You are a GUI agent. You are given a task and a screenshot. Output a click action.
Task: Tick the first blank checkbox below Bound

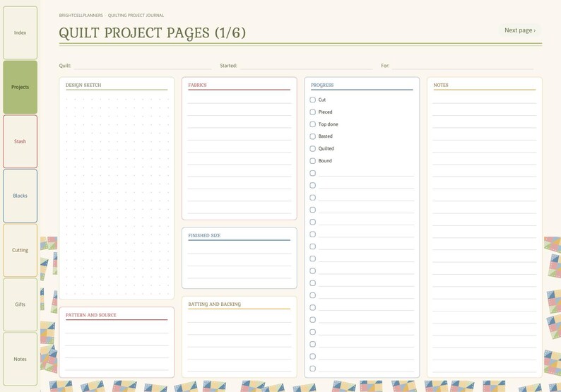[313, 173]
